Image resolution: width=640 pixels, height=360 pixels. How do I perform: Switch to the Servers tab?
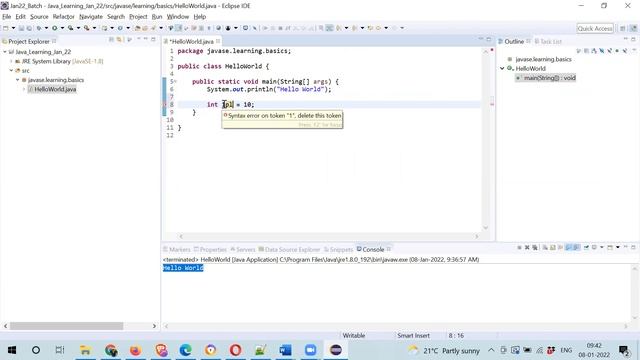(x=242, y=249)
